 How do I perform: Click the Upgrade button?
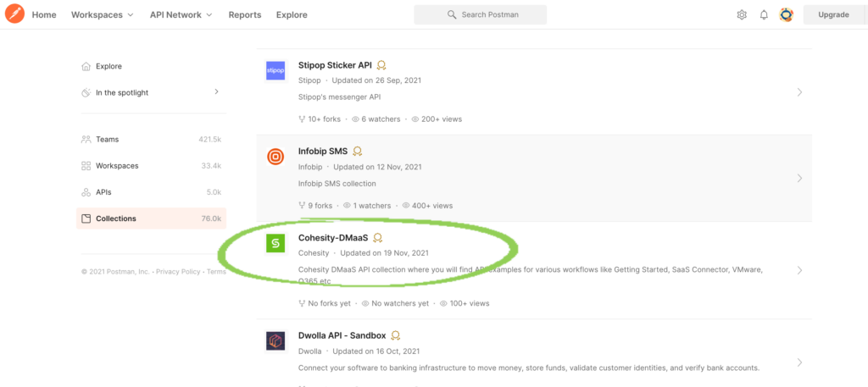[833, 14]
